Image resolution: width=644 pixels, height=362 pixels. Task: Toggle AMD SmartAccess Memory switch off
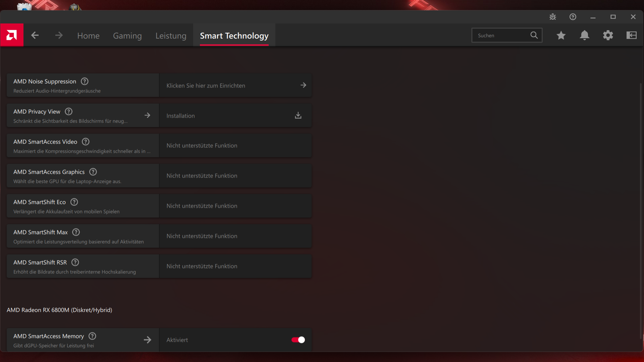(298, 340)
